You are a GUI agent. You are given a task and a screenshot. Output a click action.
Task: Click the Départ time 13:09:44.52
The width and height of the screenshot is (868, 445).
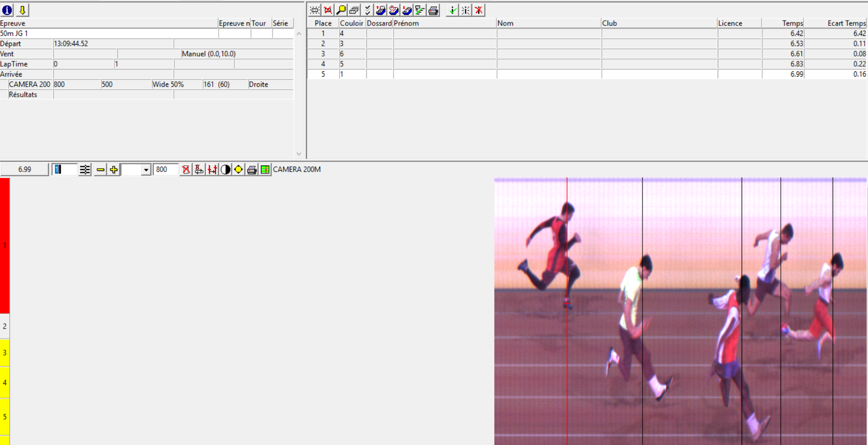pyautogui.click(x=71, y=44)
